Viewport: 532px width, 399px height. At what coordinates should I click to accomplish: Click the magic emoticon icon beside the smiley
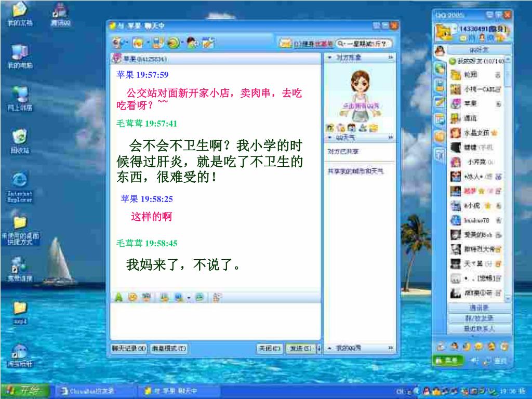146,298
